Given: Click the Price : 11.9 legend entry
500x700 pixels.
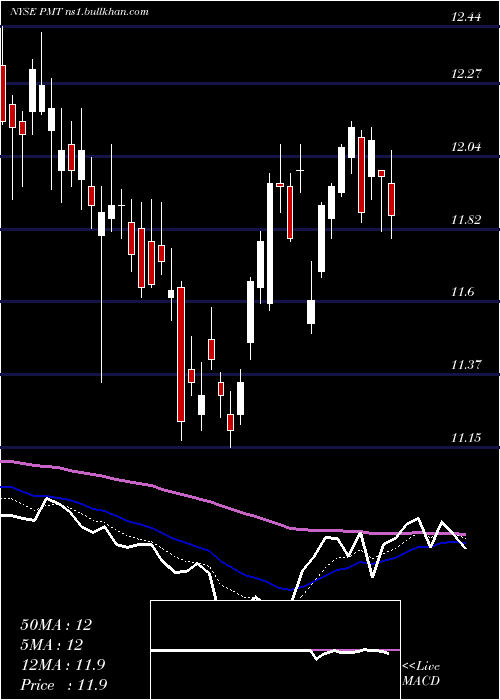Looking at the screenshot, I should tap(63, 685).
